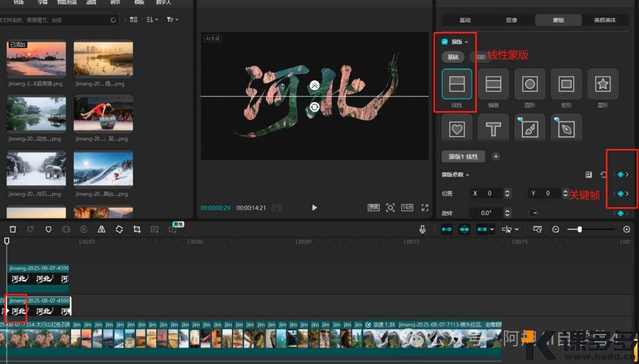The image size is (639, 364).
Task: Click the timeline playhead handle
Action: tap(7, 241)
